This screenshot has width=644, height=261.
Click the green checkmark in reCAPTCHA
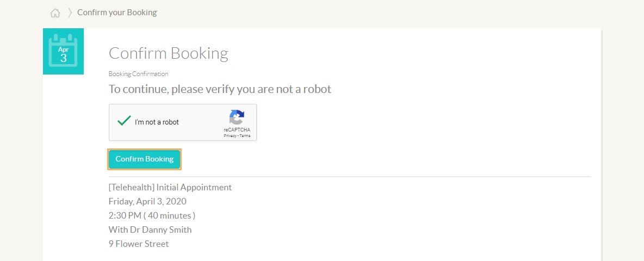coord(124,121)
